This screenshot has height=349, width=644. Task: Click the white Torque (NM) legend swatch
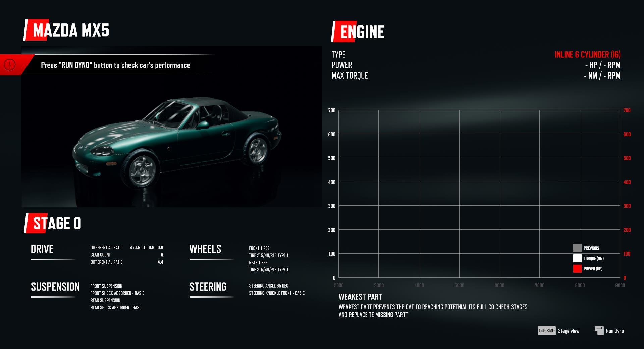tap(577, 258)
